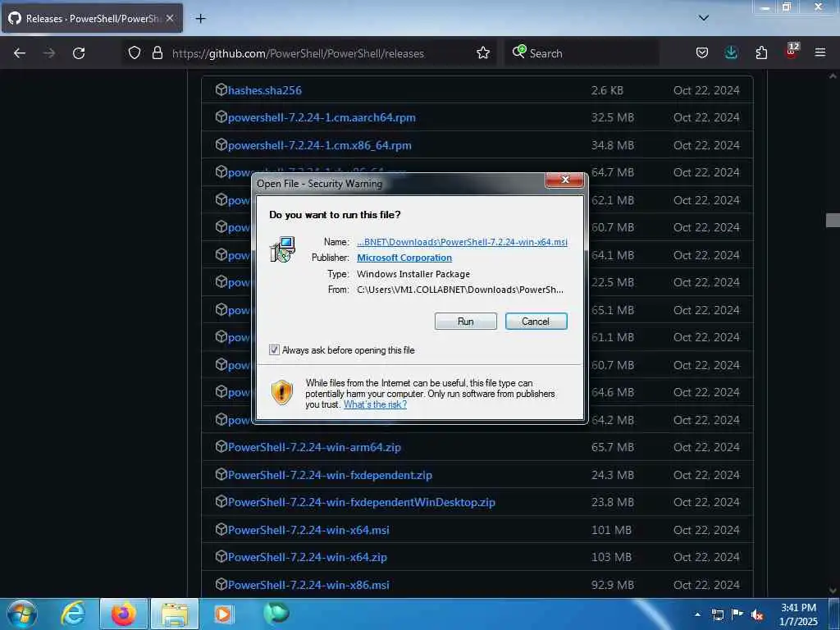Image resolution: width=840 pixels, height=630 pixels.
Task: Select the 65.7 MB size text
Action: (x=612, y=447)
